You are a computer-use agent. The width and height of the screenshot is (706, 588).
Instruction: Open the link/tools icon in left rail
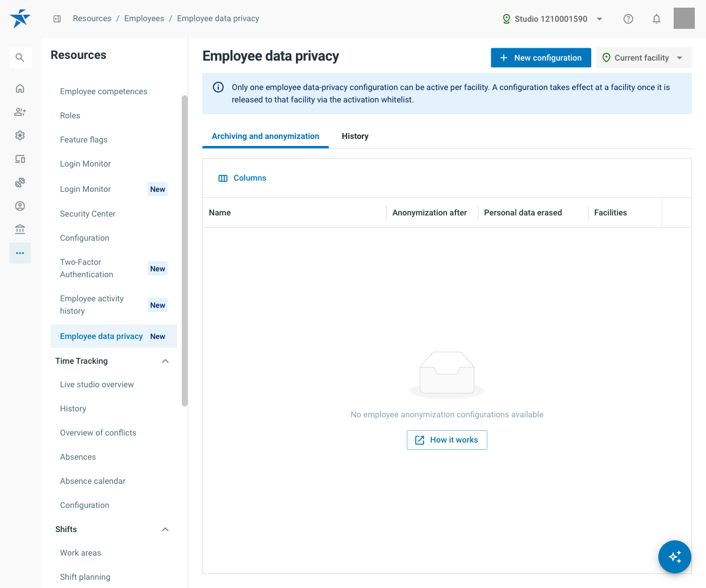(x=20, y=182)
